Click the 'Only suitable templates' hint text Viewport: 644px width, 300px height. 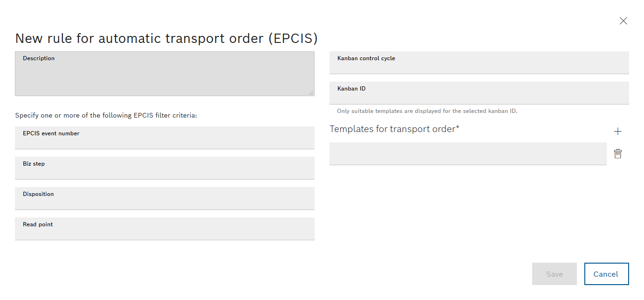point(427,111)
